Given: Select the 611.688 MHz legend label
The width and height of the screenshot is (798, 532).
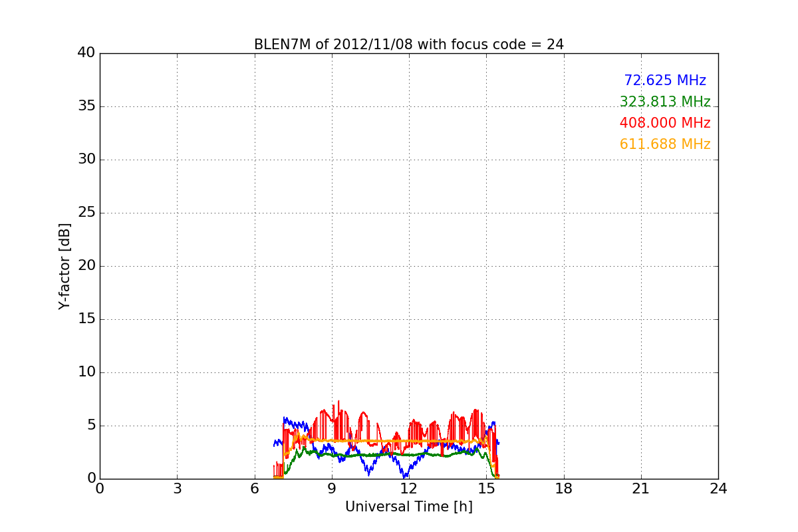Looking at the screenshot, I should tap(665, 144).
